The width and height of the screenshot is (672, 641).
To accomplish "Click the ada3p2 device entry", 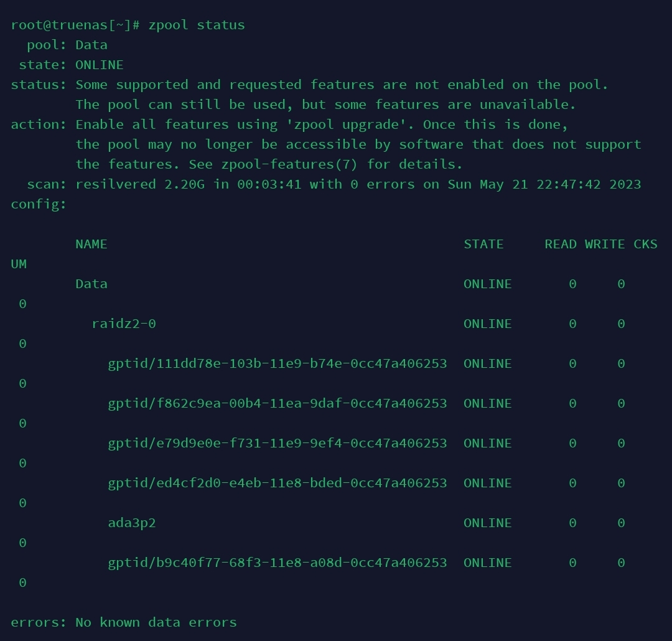I will point(132,523).
